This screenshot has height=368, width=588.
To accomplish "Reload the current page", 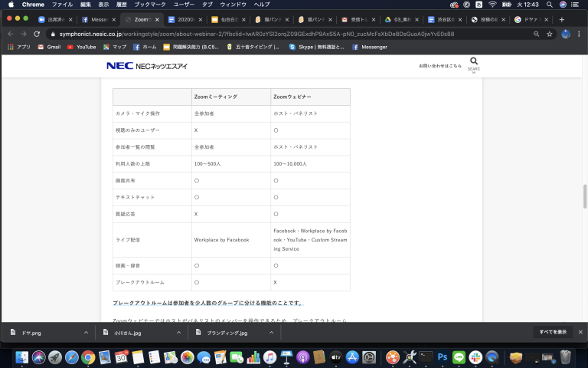I will tap(37, 34).
